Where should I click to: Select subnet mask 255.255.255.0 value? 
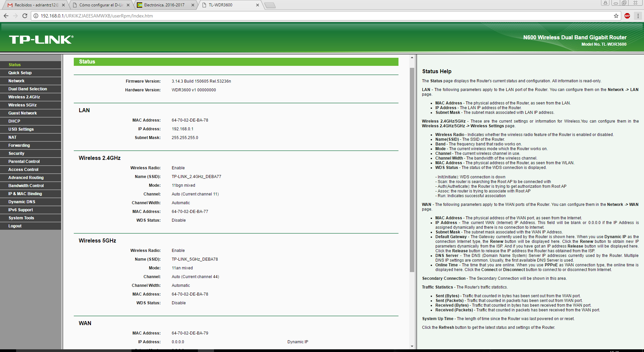click(185, 138)
